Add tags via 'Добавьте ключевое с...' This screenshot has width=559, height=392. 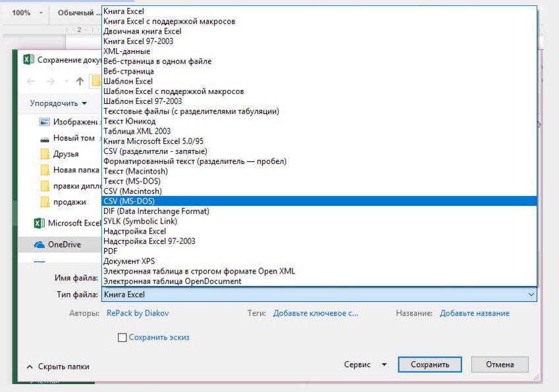(315, 313)
